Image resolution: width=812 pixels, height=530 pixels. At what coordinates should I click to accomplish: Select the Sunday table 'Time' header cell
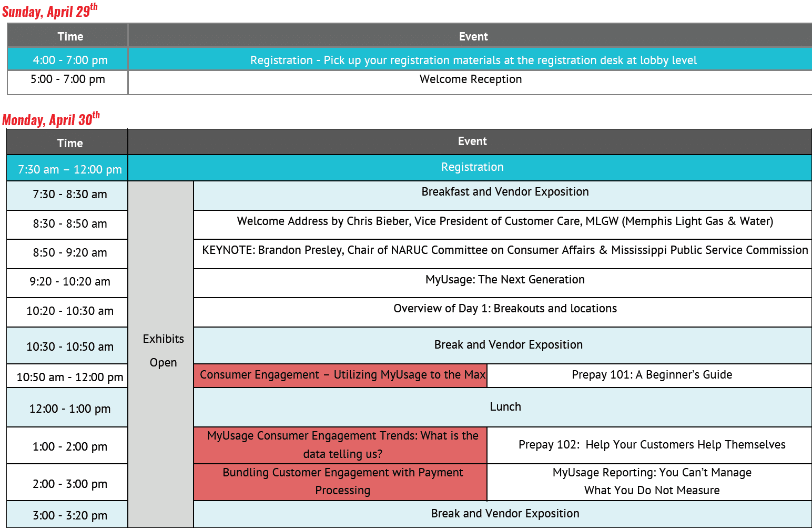(x=68, y=36)
